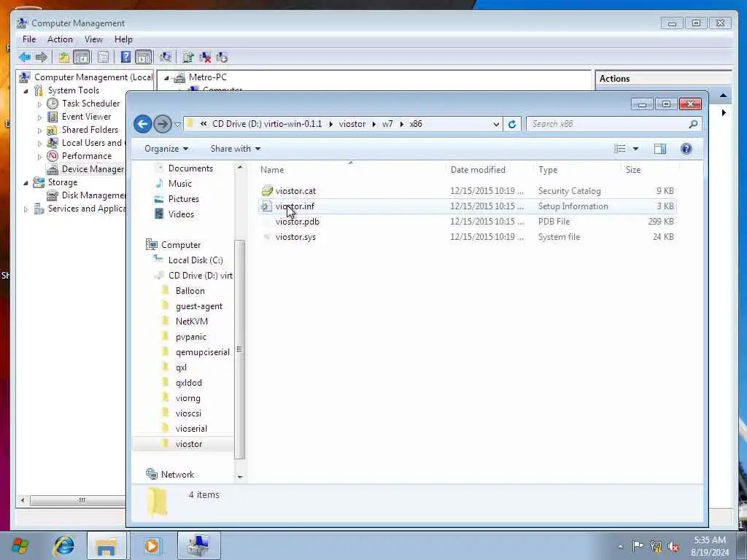The width and height of the screenshot is (747, 560).
Task: Open the File menu in Computer Management
Action: (x=29, y=39)
